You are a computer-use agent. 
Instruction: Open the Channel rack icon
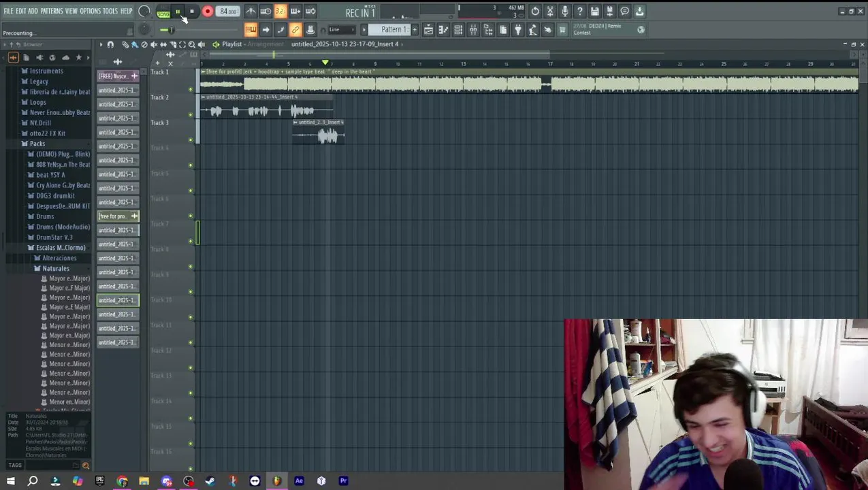(x=458, y=30)
